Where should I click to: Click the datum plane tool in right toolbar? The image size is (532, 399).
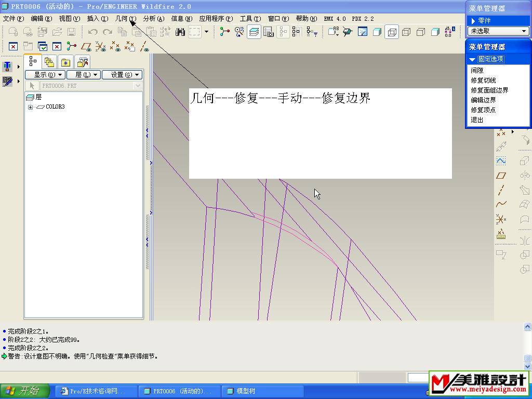[501, 176]
